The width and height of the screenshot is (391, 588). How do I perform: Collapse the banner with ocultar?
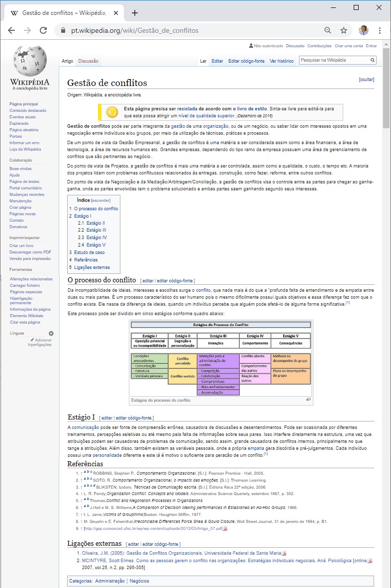tap(366, 80)
